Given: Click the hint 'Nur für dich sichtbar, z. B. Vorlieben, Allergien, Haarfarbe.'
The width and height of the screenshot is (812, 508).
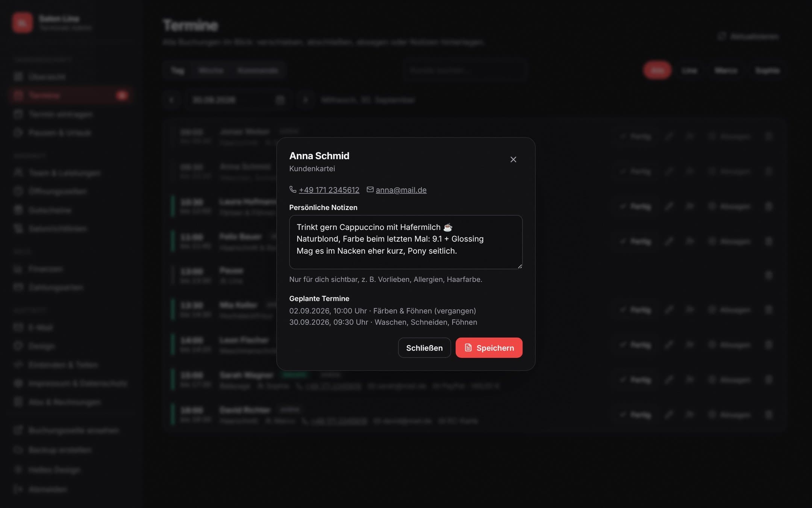Looking at the screenshot, I should [386, 279].
